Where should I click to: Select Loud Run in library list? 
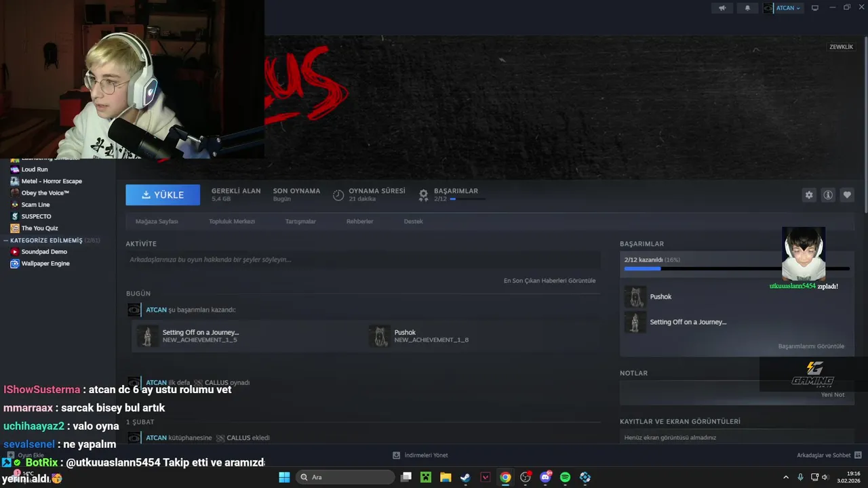coord(34,169)
